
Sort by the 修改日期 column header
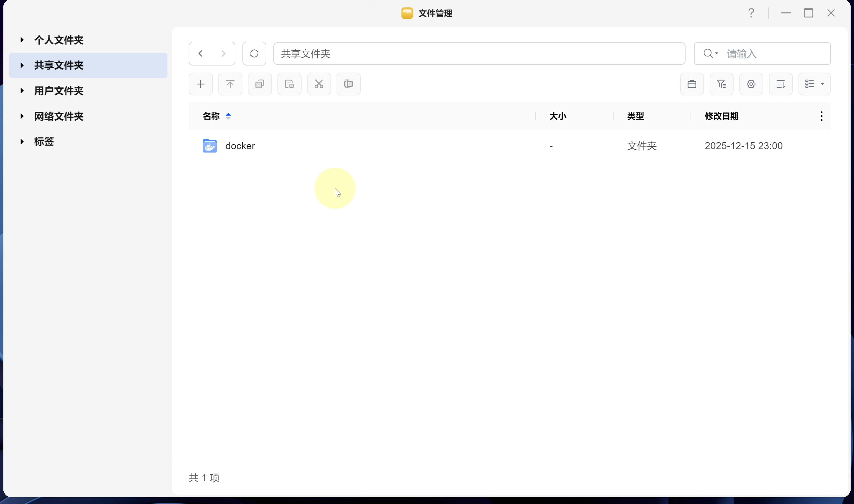coord(722,116)
